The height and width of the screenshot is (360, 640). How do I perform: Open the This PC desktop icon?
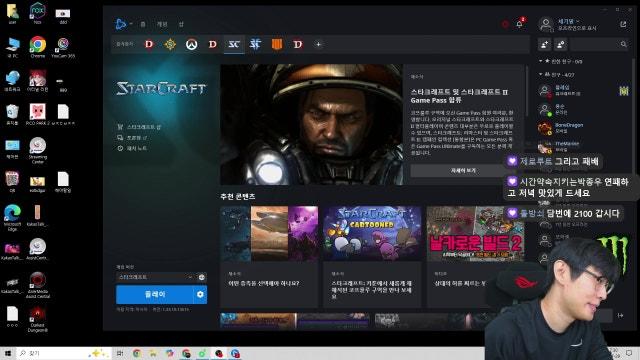point(12,47)
